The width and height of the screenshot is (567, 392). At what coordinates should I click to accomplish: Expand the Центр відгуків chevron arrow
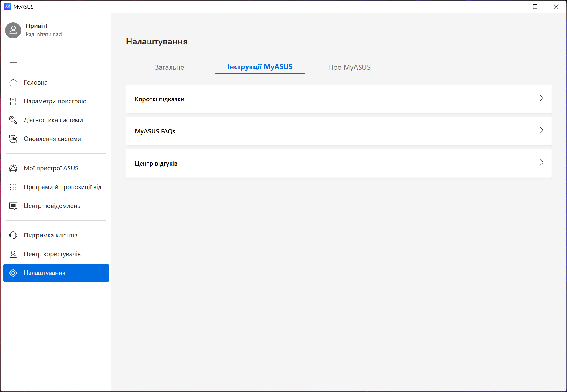(541, 163)
